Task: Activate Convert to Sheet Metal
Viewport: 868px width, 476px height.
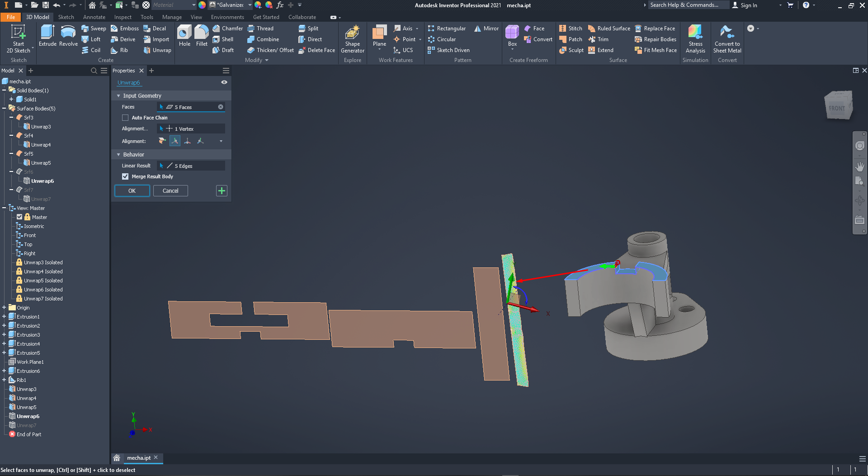Action: point(726,38)
